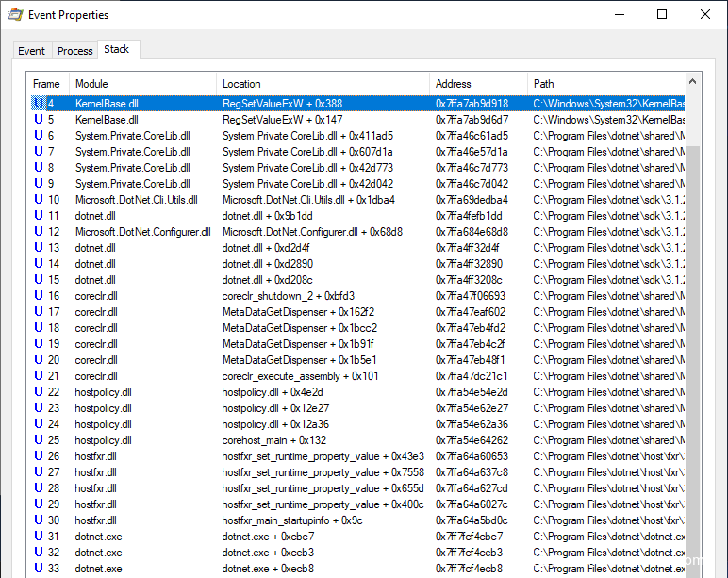Click the Path column header
Screen dimensions: 728x578
point(605,84)
